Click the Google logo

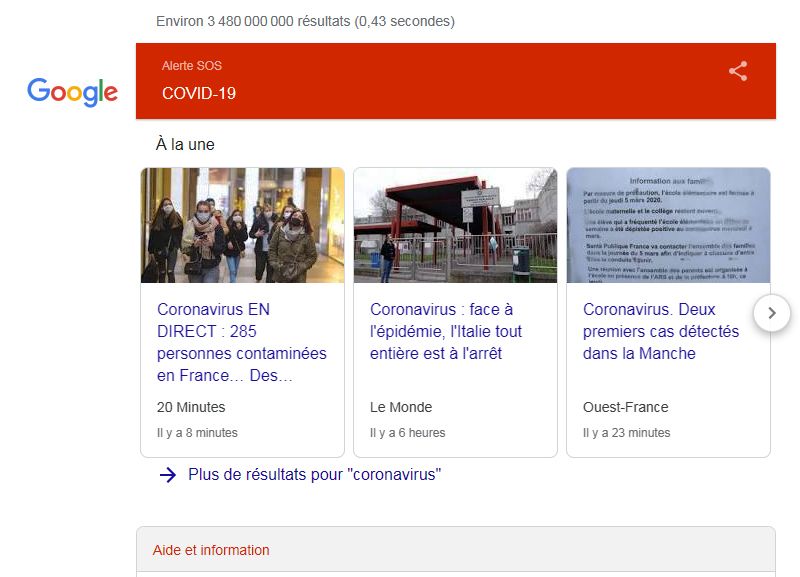(72, 92)
